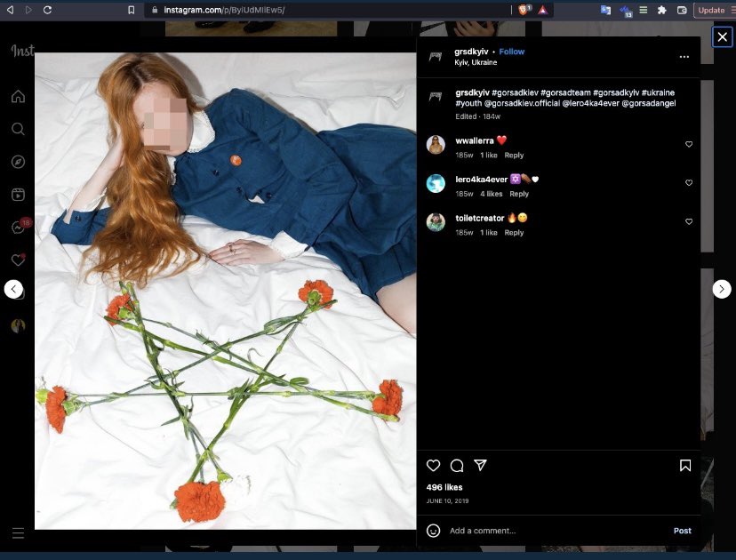Like toiletcreator's comment
The height and width of the screenshot is (560, 736).
point(689,221)
